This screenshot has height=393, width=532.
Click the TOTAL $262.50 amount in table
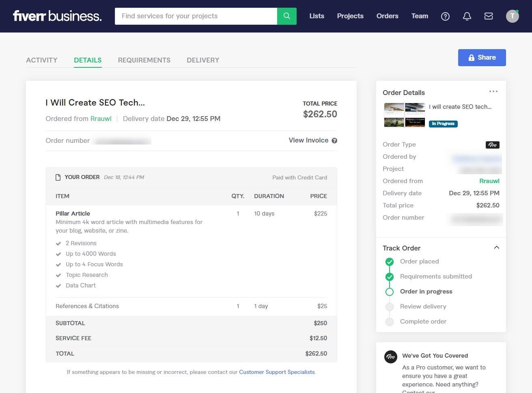[316, 354]
